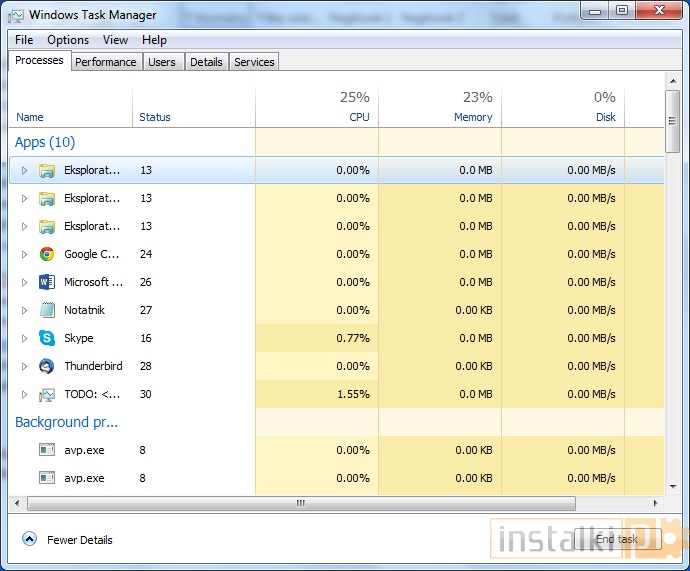Screen dimensions: 690x571
Task: Click the Notatnik notepad icon
Action: pos(47,310)
